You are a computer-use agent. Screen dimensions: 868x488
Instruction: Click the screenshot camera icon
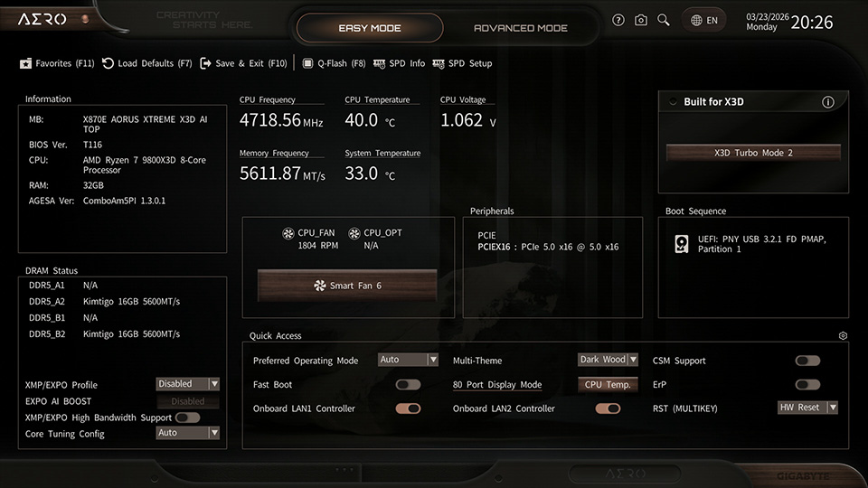click(x=641, y=20)
